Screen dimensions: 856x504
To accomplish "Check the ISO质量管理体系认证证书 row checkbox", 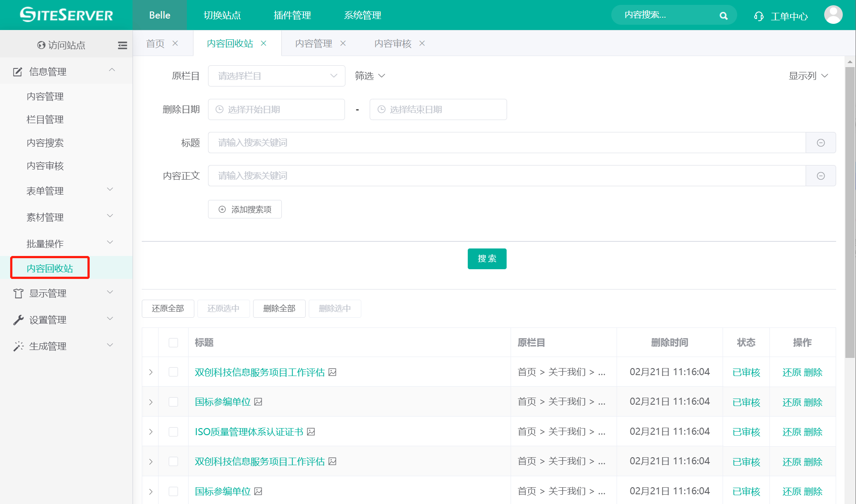I will coord(173,432).
